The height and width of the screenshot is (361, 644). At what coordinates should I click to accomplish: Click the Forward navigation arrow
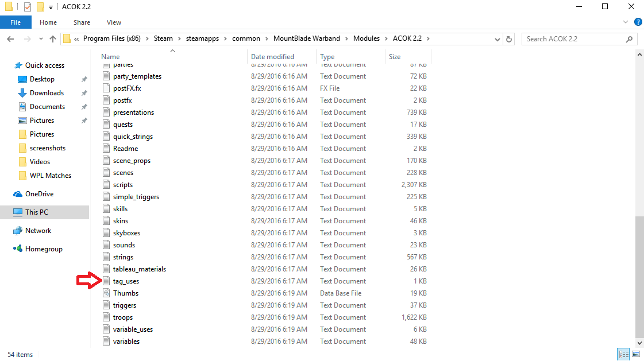27,39
